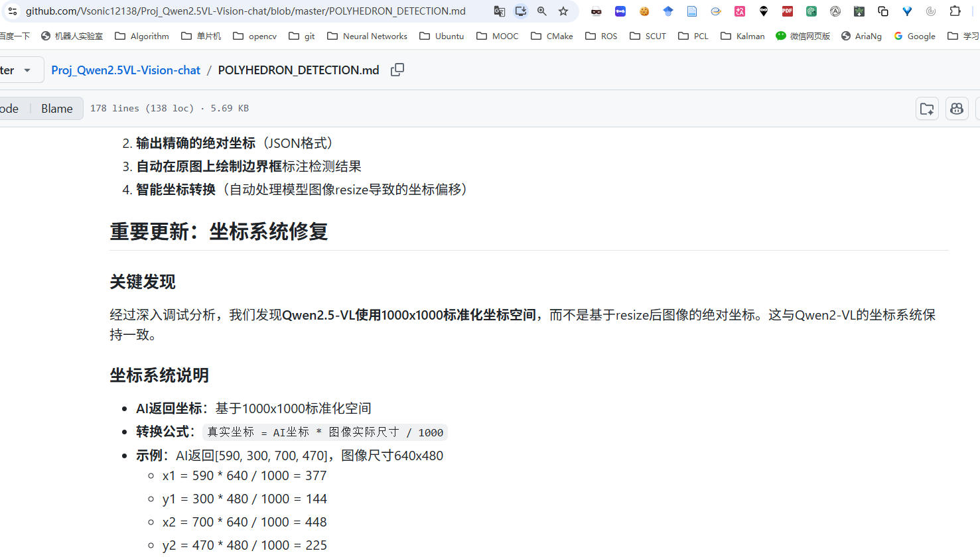This screenshot has height=559, width=980.
Task: Open the opencv bookmark folder
Action: point(255,36)
